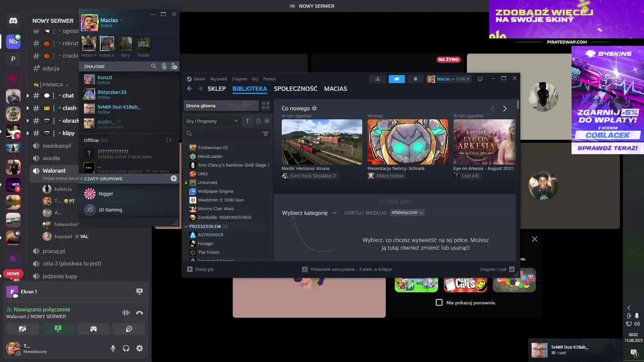The width and height of the screenshot is (644, 362).
Task: Expand Macias status dropdown in friends list
Action: pyautogui.click(x=122, y=20)
